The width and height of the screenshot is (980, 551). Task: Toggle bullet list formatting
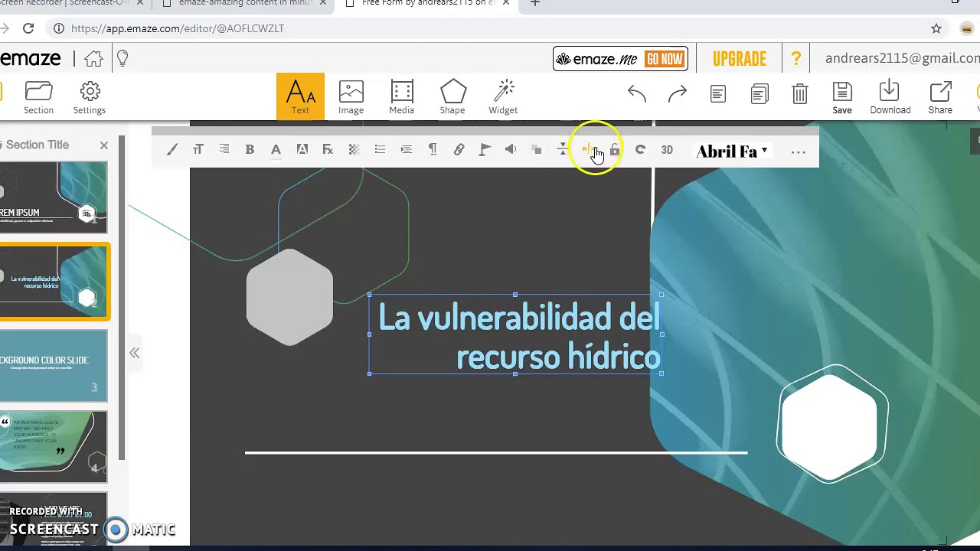coord(380,150)
